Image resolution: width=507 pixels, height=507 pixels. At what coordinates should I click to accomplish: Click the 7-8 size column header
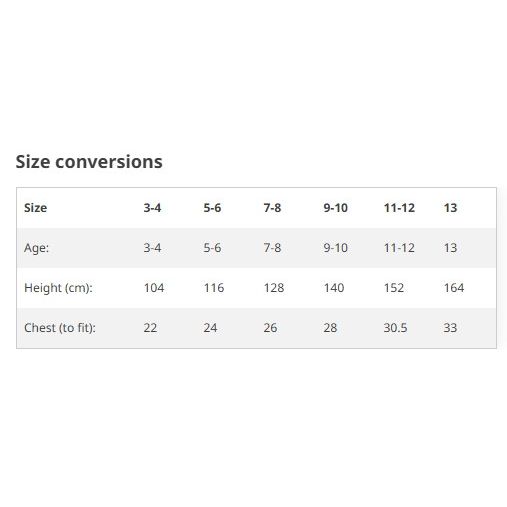coord(272,208)
